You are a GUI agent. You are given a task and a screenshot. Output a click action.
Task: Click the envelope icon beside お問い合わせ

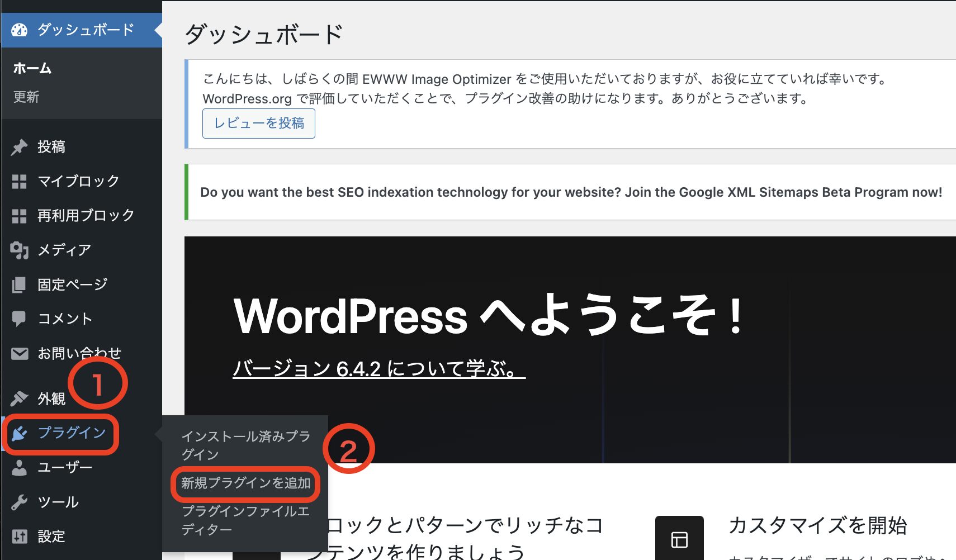20,354
